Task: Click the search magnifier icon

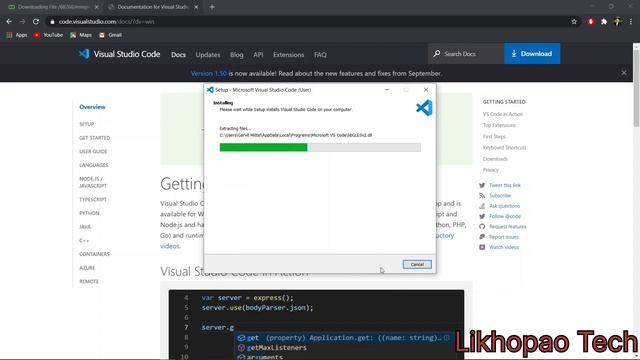Action: (x=437, y=53)
